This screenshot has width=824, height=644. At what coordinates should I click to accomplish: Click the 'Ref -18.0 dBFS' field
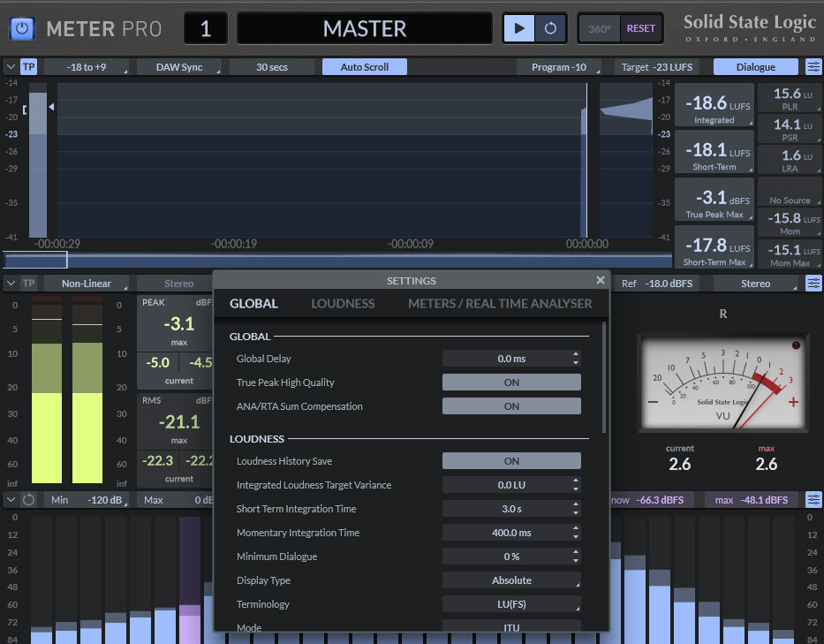[656, 284]
